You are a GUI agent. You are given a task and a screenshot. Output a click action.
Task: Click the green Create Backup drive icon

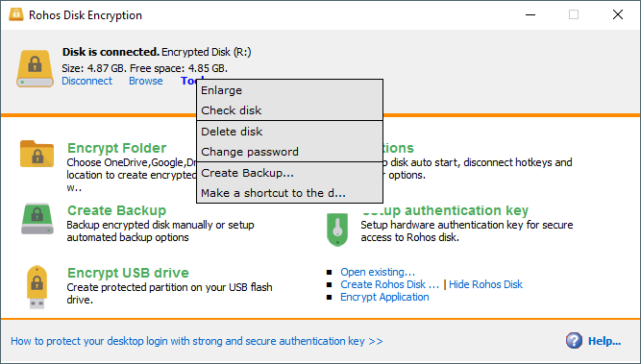click(37, 219)
